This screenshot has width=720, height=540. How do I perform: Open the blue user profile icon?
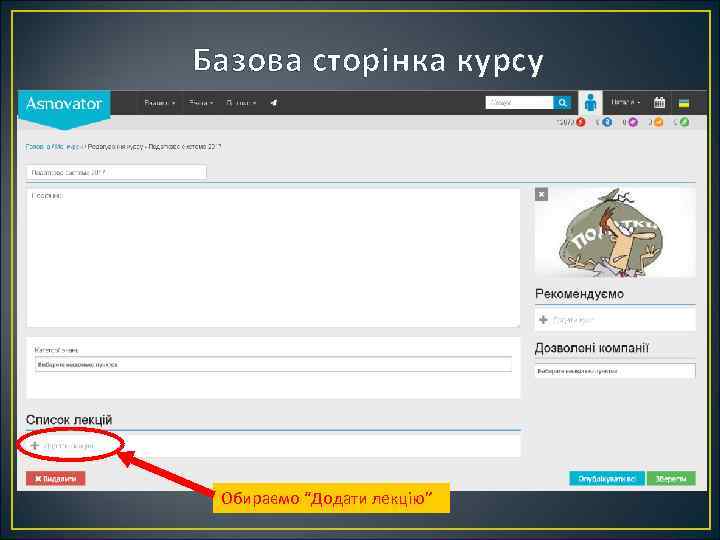591,103
